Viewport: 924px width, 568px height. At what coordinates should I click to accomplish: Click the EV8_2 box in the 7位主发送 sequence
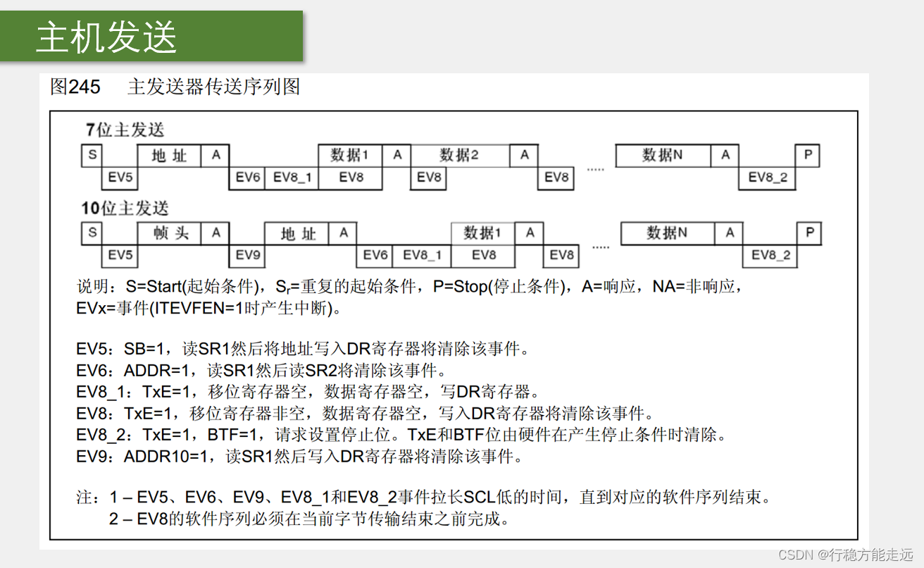click(x=767, y=178)
